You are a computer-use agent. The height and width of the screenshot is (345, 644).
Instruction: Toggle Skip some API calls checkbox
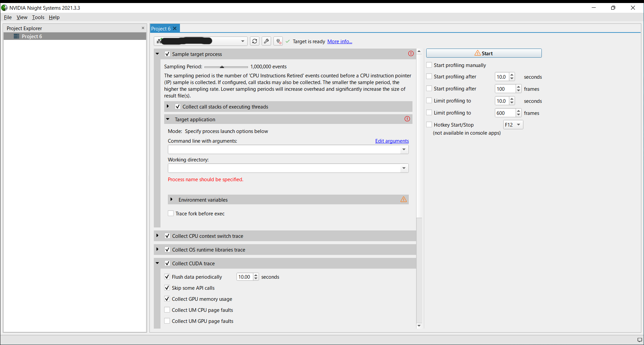(x=167, y=288)
